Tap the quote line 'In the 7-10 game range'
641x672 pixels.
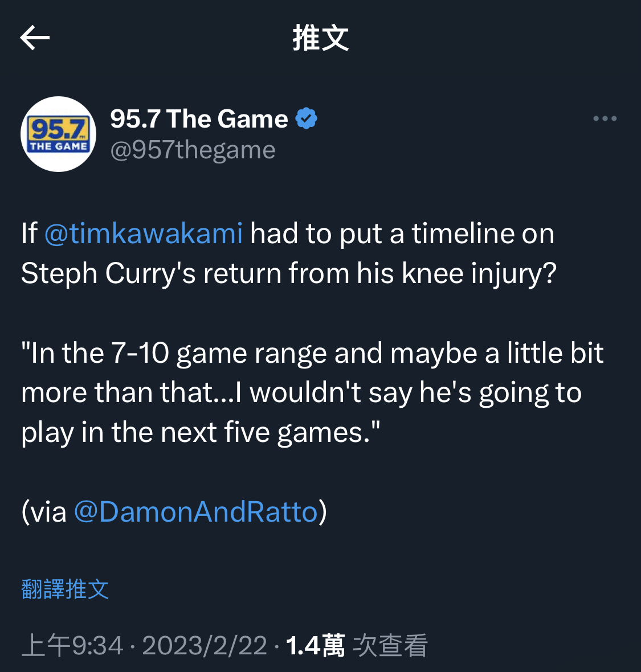click(313, 354)
